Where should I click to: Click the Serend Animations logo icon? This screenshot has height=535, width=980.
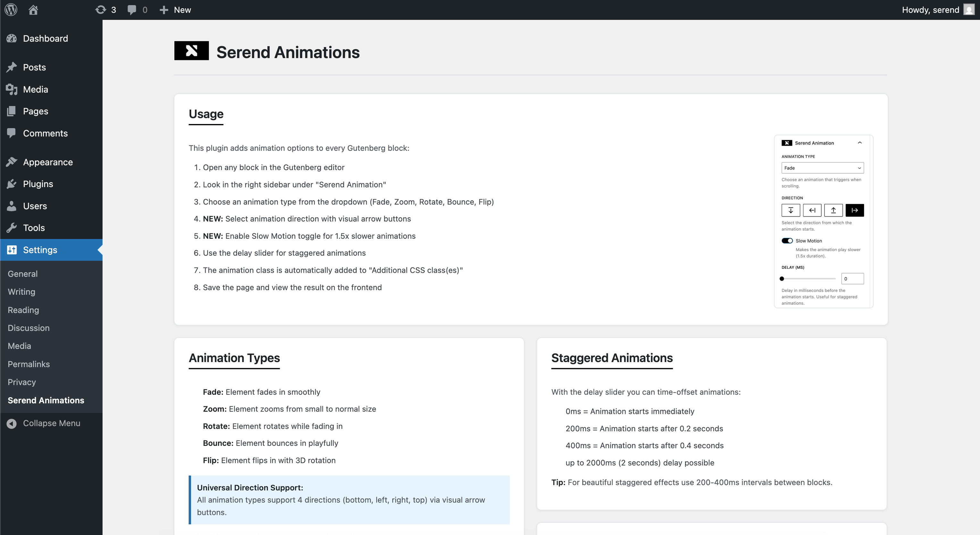pos(191,51)
